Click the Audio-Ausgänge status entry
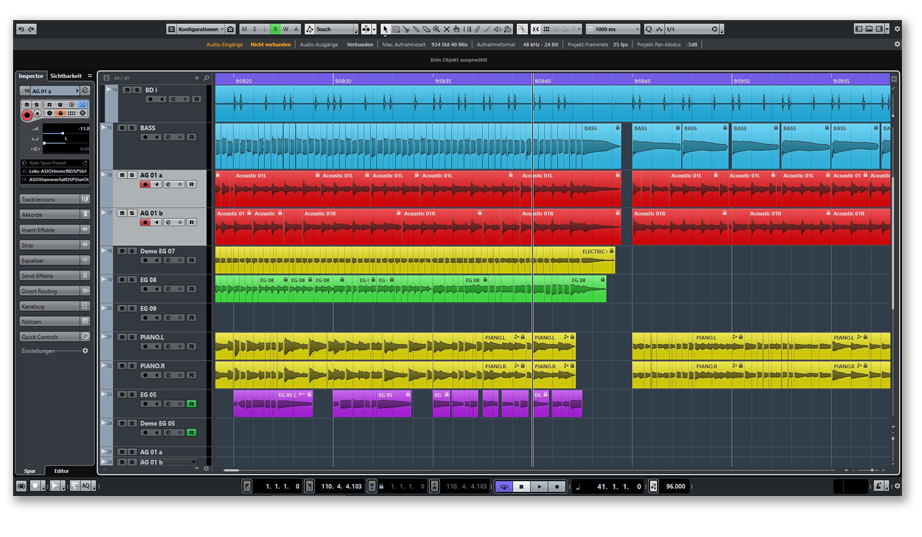922x537 pixels. pyautogui.click(x=319, y=45)
